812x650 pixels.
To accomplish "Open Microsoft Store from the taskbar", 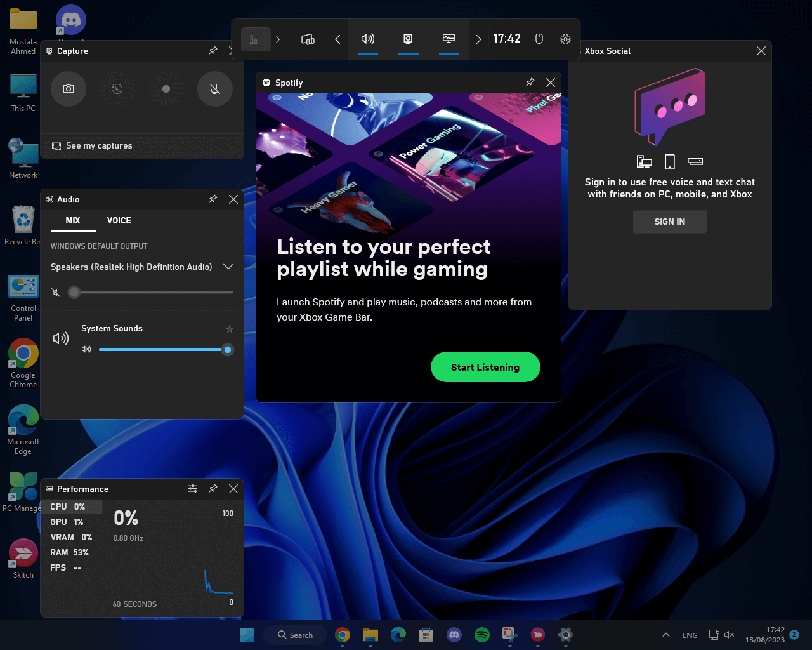I will [x=426, y=635].
